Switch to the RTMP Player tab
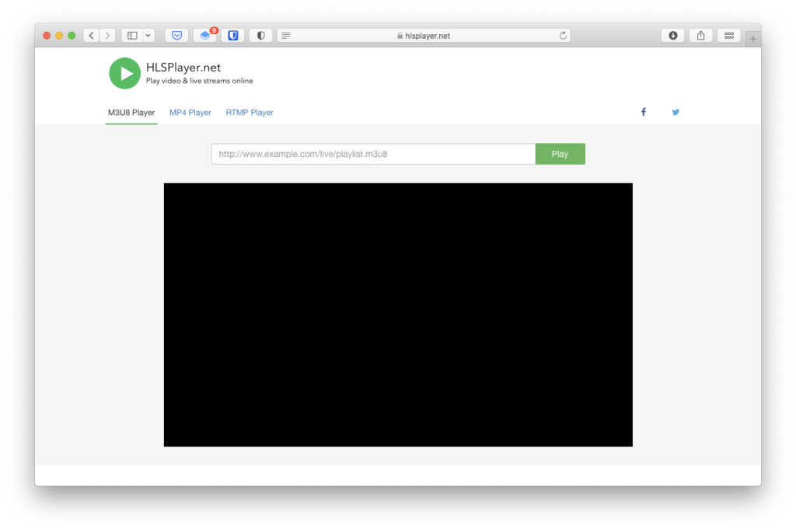The height and width of the screenshot is (532, 796). coord(250,113)
